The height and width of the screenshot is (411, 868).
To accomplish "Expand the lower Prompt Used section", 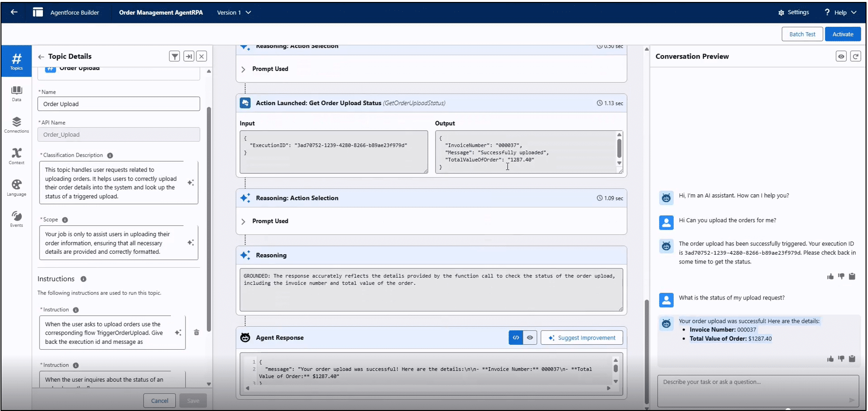I will click(x=243, y=222).
